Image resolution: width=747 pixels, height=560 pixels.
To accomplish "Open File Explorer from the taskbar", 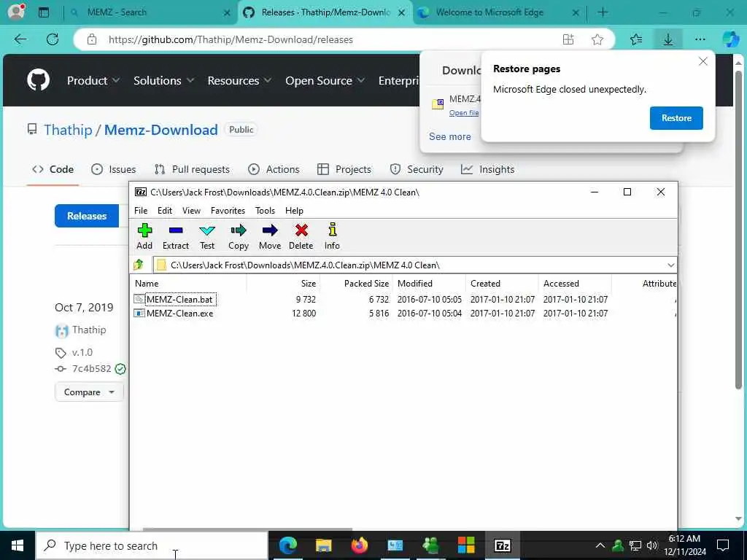I will [323, 545].
